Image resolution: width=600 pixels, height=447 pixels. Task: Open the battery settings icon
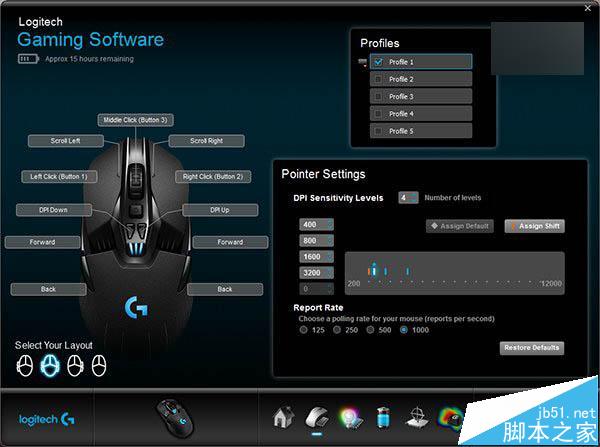[383, 418]
